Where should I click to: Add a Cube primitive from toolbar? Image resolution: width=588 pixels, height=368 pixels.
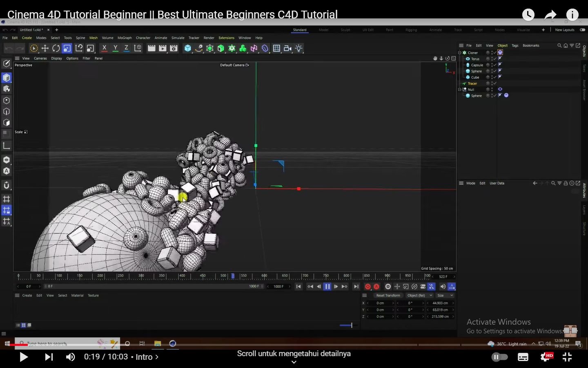point(188,48)
